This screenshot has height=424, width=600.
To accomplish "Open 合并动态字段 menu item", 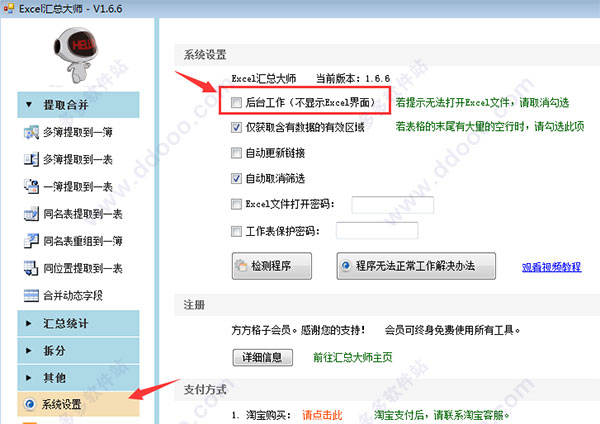I will click(73, 295).
